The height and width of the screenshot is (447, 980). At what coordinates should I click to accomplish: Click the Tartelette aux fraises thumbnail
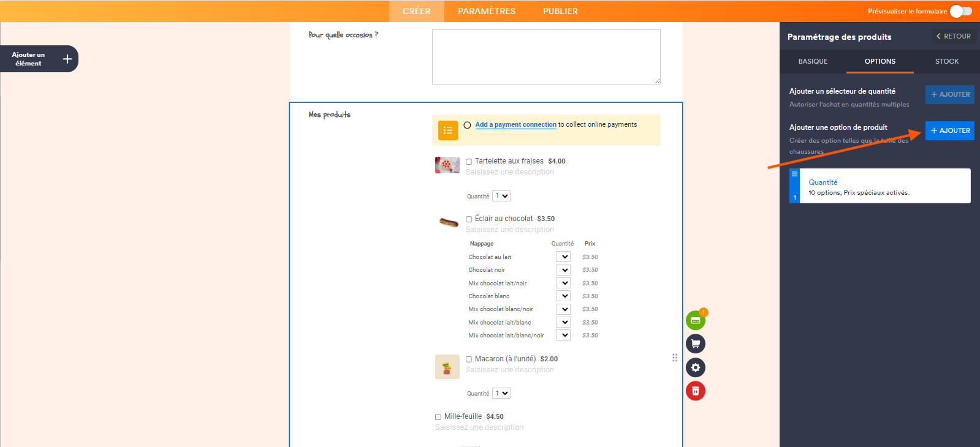[x=447, y=165]
